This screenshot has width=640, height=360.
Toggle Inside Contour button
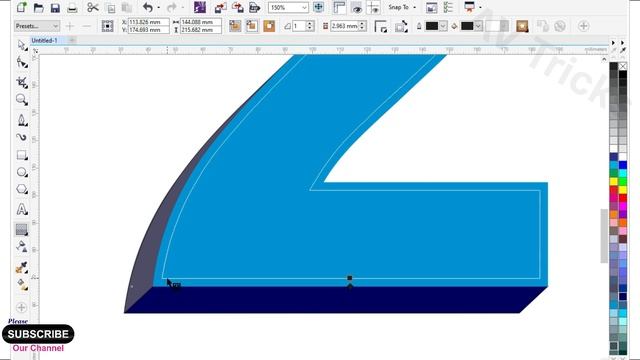pyautogui.click(x=252, y=26)
